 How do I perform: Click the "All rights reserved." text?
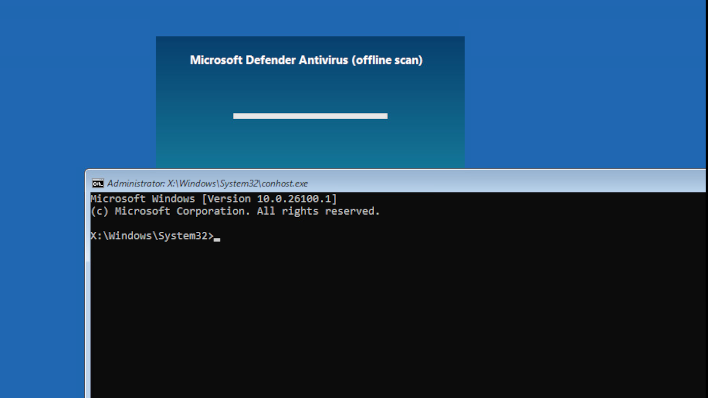(x=318, y=211)
